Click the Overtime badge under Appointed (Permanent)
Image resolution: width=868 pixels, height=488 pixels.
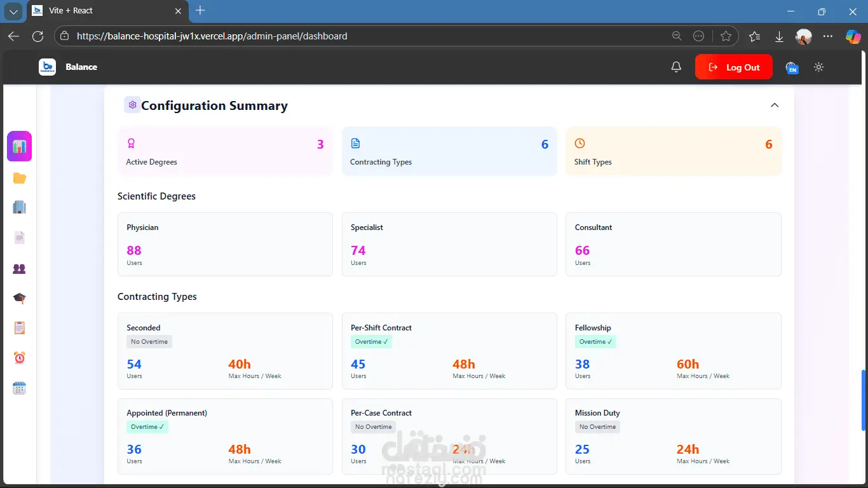click(x=147, y=427)
